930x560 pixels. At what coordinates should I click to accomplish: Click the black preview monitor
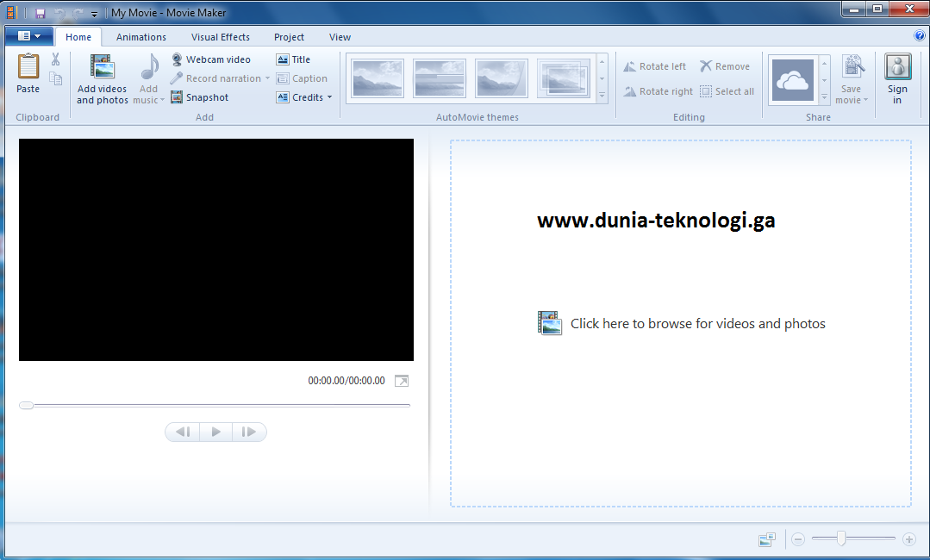click(215, 250)
